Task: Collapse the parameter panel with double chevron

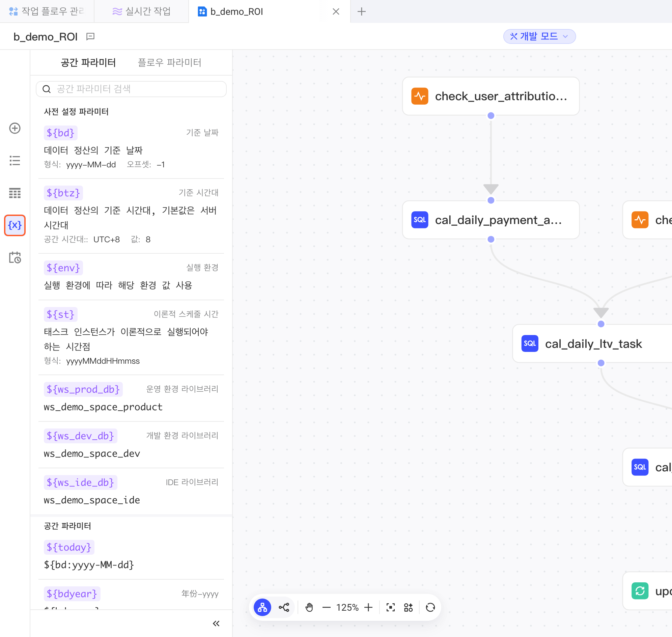Action: 216,624
